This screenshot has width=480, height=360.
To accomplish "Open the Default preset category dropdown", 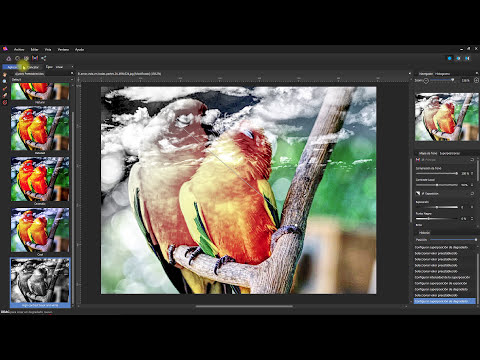I will coord(42,79).
